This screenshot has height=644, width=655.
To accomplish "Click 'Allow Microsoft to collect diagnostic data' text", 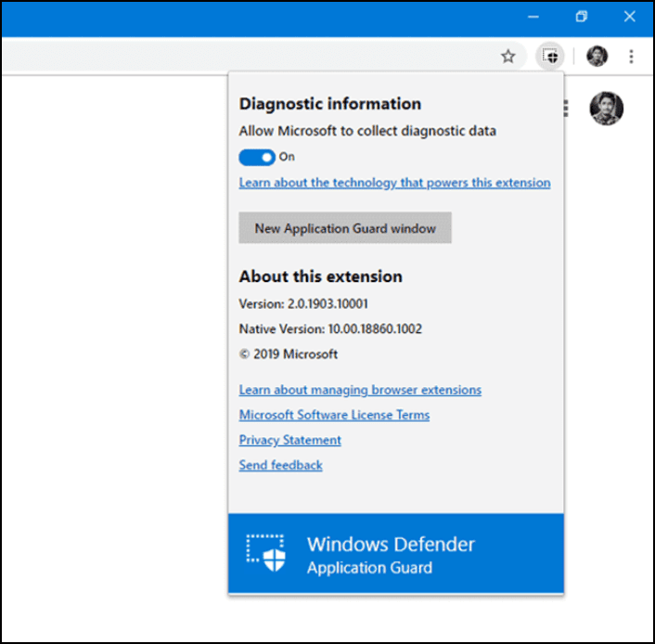I will [367, 131].
